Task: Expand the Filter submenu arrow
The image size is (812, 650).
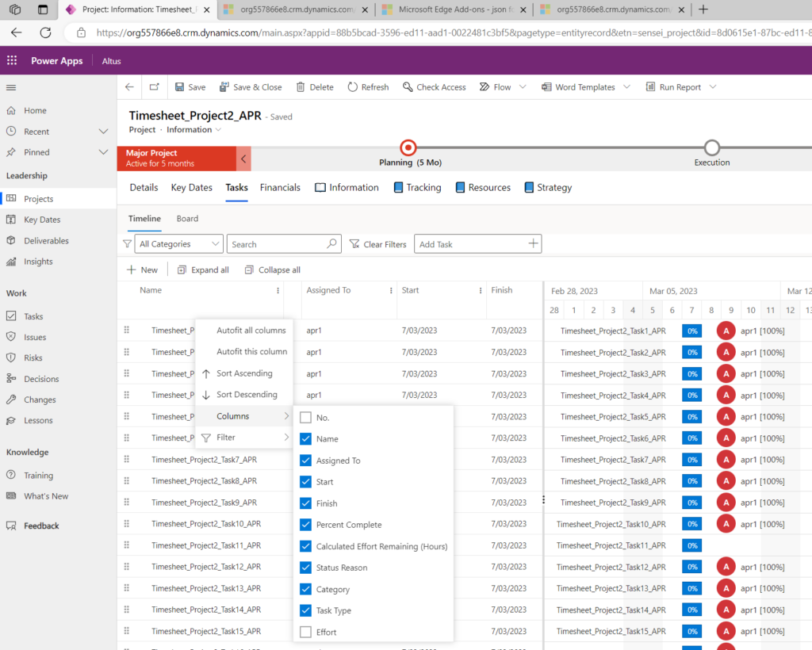Action: click(286, 438)
